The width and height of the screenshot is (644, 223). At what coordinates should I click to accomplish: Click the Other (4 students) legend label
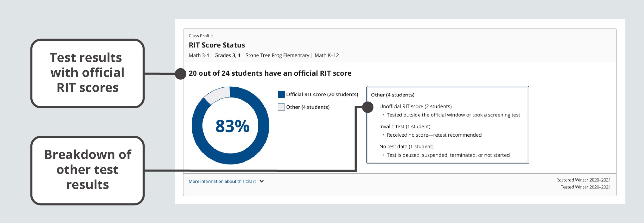[308, 107]
